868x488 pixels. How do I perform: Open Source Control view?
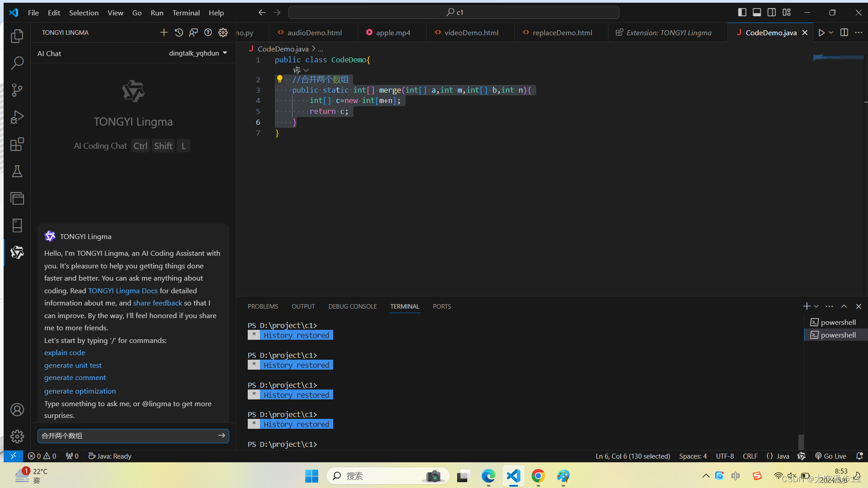point(17,90)
